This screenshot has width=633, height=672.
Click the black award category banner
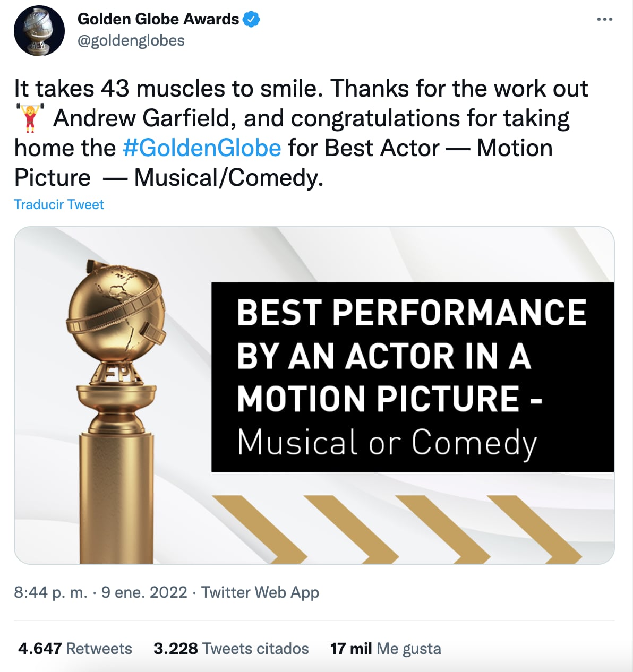(x=412, y=377)
